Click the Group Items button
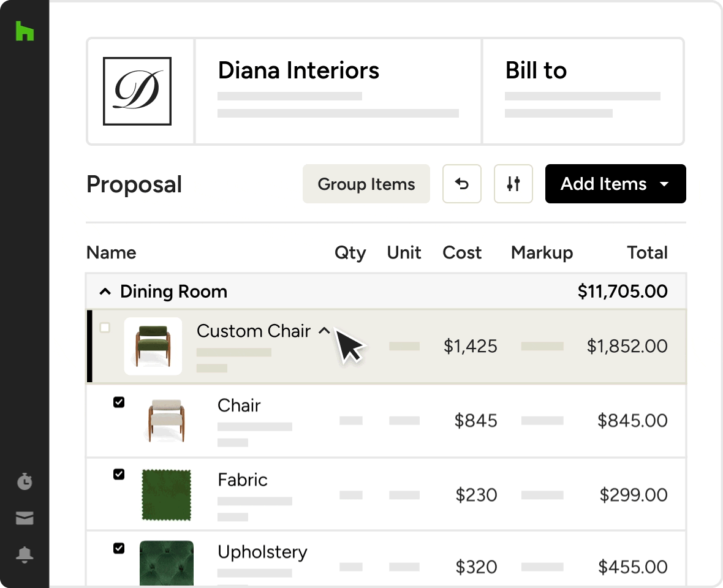This screenshot has width=723, height=588. point(366,184)
